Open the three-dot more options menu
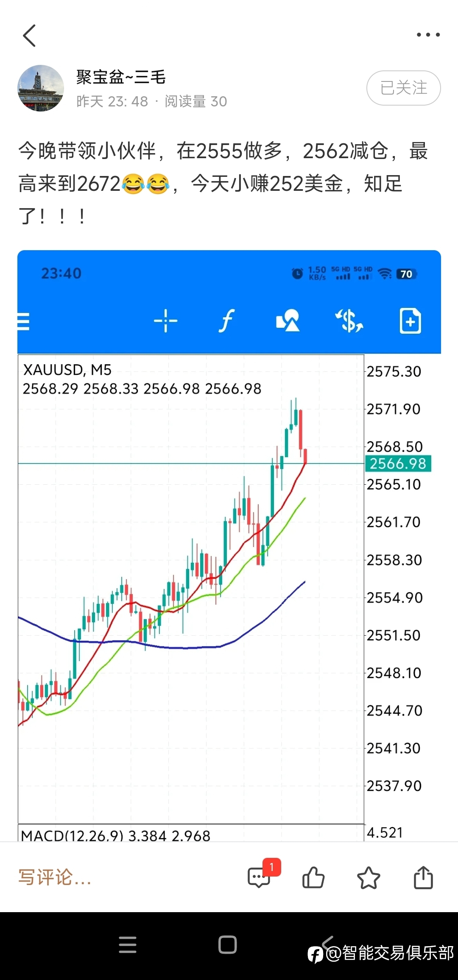The image size is (458, 980). click(428, 35)
